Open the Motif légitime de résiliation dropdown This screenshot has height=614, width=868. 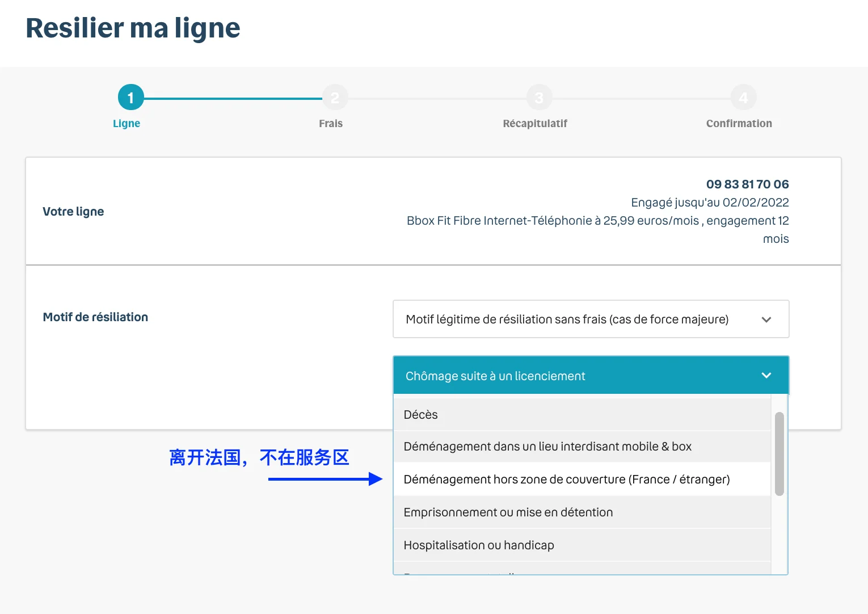(x=591, y=319)
